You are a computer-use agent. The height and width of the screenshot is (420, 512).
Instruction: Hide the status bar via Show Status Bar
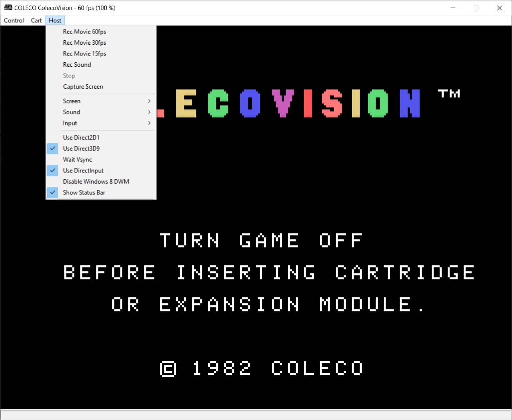coord(84,192)
